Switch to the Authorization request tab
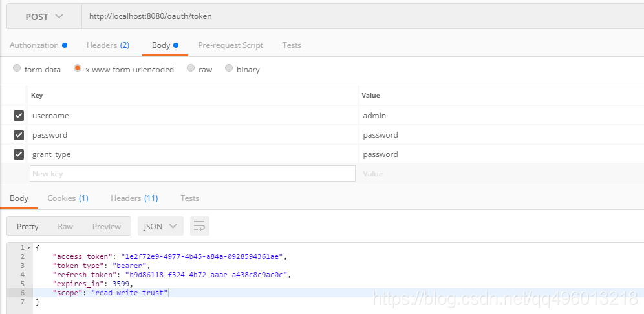Image resolution: width=644 pixels, height=314 pixels. tap(38, 45)
